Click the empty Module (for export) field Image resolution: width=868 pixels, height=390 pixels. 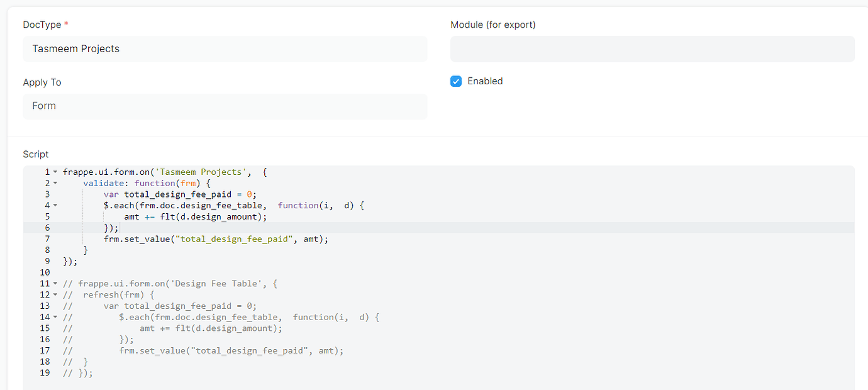(x=652, y=48)
